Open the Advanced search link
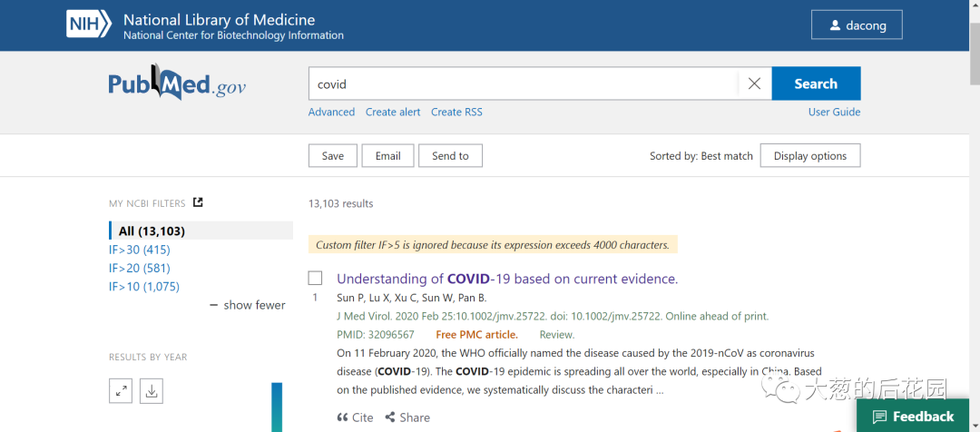This screenshot has width=980, height=432. (331, 113)
